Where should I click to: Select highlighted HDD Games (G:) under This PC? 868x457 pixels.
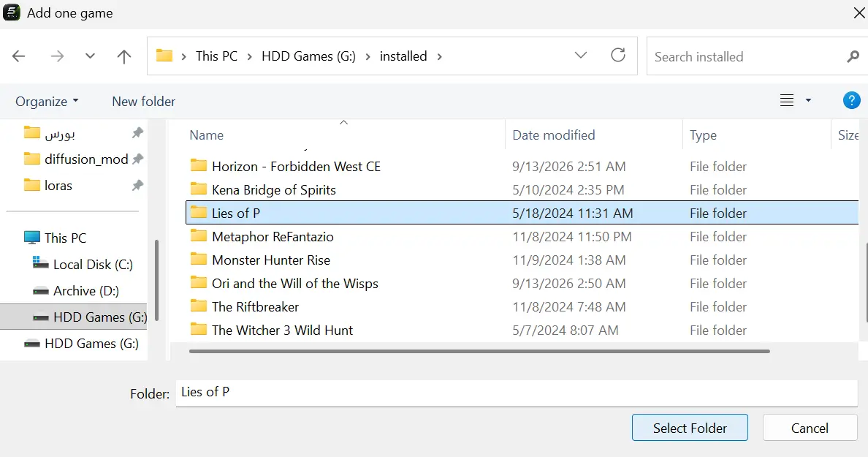[x=75, y=317]
